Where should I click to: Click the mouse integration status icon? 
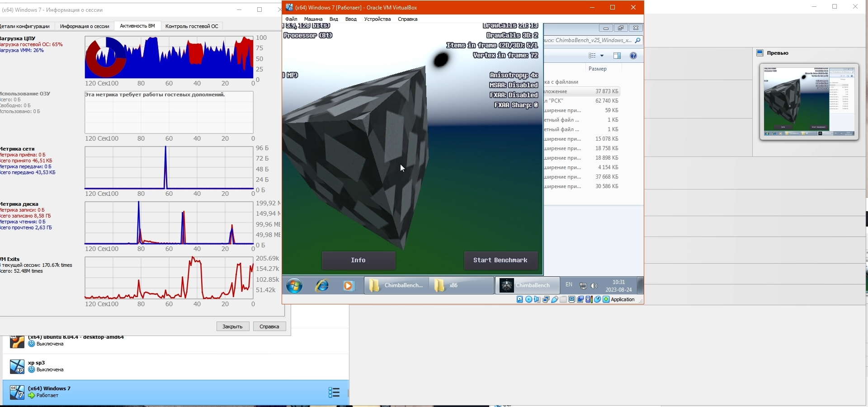click(597, 299)
